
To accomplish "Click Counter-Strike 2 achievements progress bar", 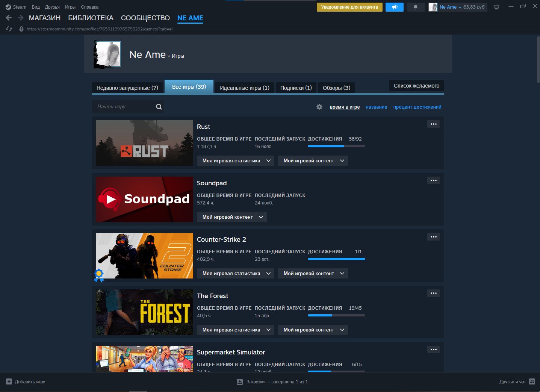I will [x=336, y=259].
